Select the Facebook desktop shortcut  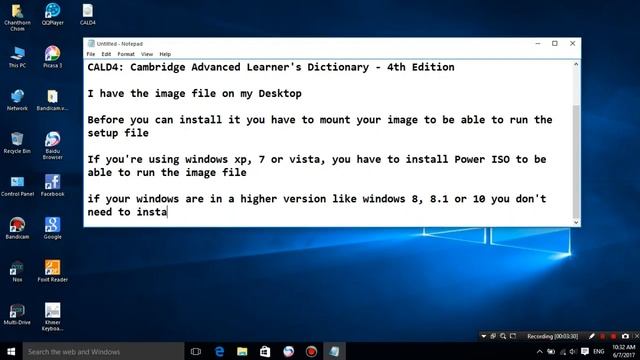pos(53,186)
